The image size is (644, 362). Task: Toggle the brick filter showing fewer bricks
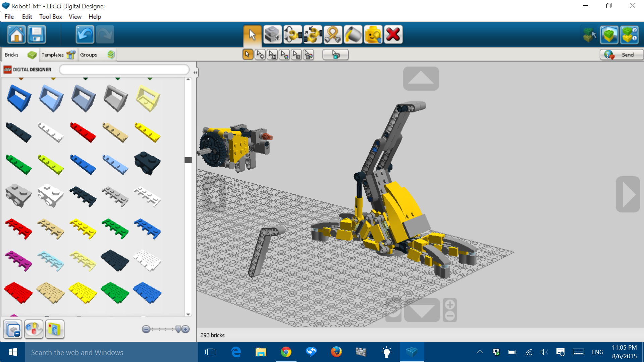pos(12,329)
